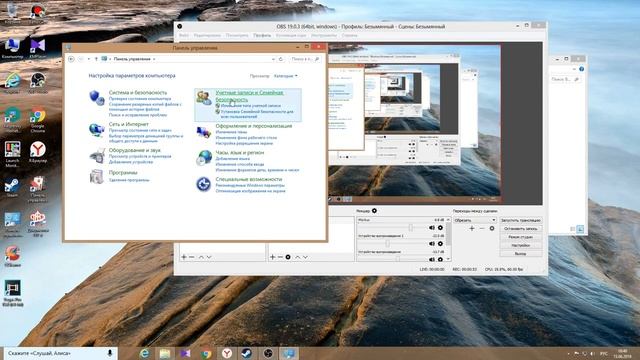Image resolution: width=640 pixels, height=360 pixels.
Task: Open the Редактировать menu in OBS
Action: pos(207,36)
